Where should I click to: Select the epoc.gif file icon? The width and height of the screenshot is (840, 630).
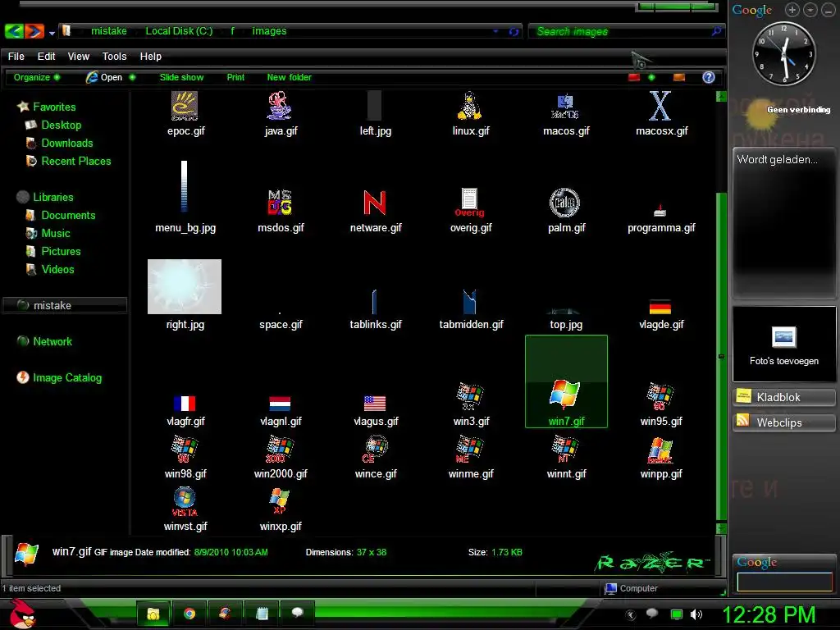[185, 106]
